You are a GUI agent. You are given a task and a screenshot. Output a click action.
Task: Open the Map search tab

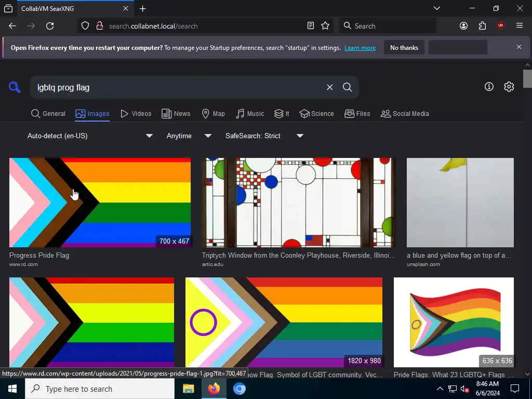213,114
